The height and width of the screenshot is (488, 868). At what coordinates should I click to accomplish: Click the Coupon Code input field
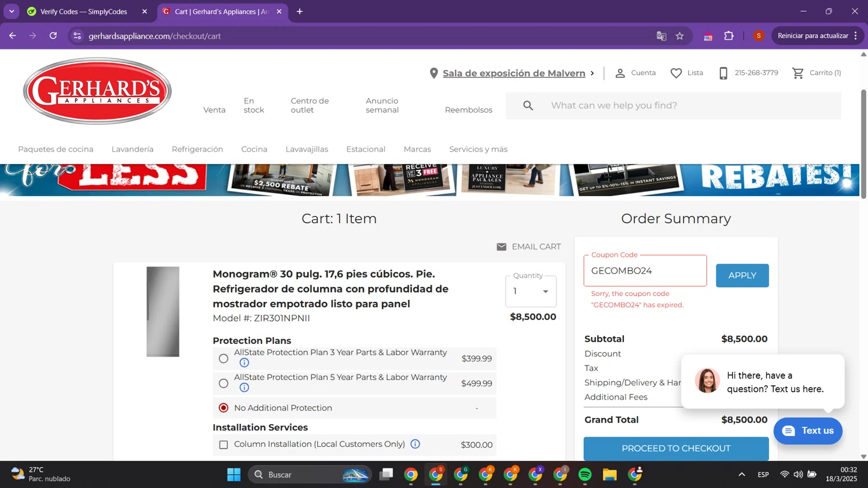(645, 271)
